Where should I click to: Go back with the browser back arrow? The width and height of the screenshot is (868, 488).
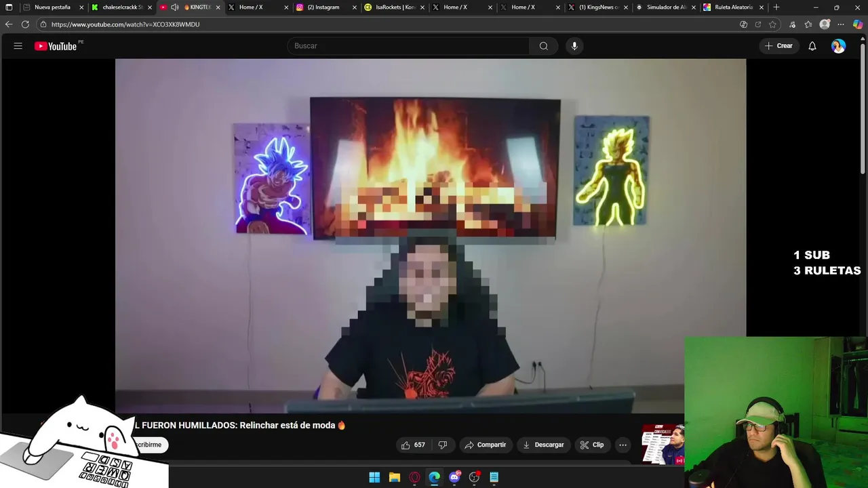pyautogui.click(x=9, y=24)
